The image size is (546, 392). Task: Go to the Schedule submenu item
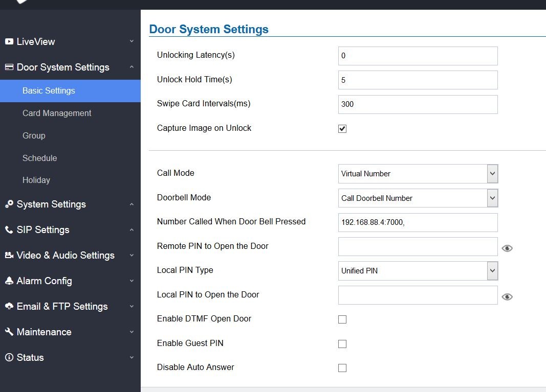[39, 158]
